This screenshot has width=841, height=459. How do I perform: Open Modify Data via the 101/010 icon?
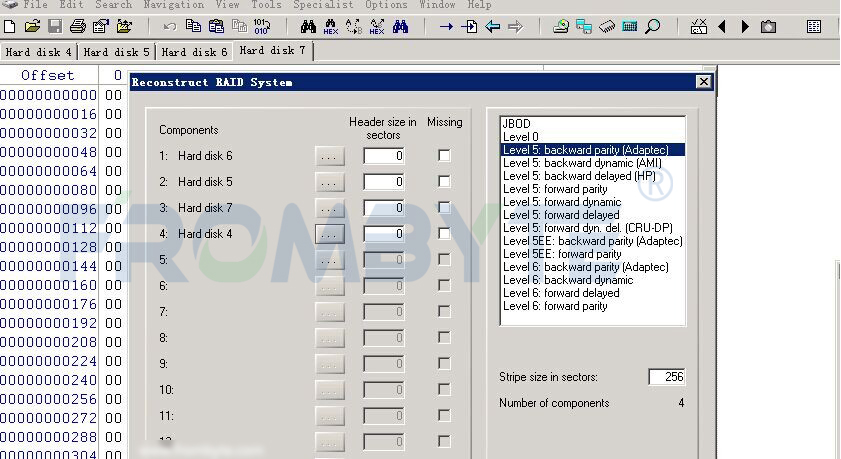click(x=262, y=26)
